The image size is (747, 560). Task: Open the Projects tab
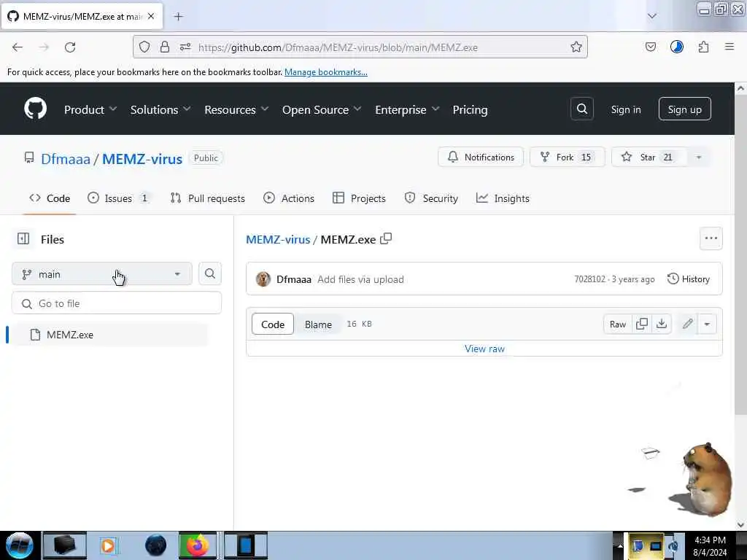(x=359, y=198)
